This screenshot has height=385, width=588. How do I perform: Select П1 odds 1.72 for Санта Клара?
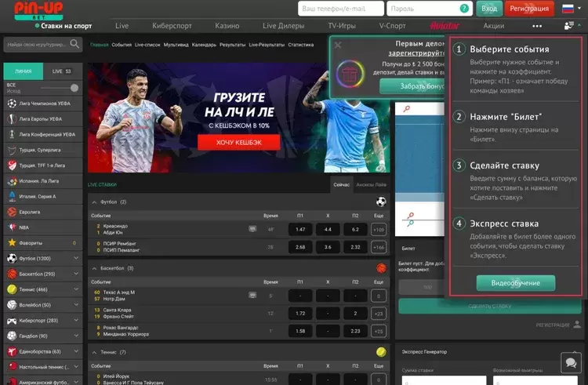tap(300, 314)
